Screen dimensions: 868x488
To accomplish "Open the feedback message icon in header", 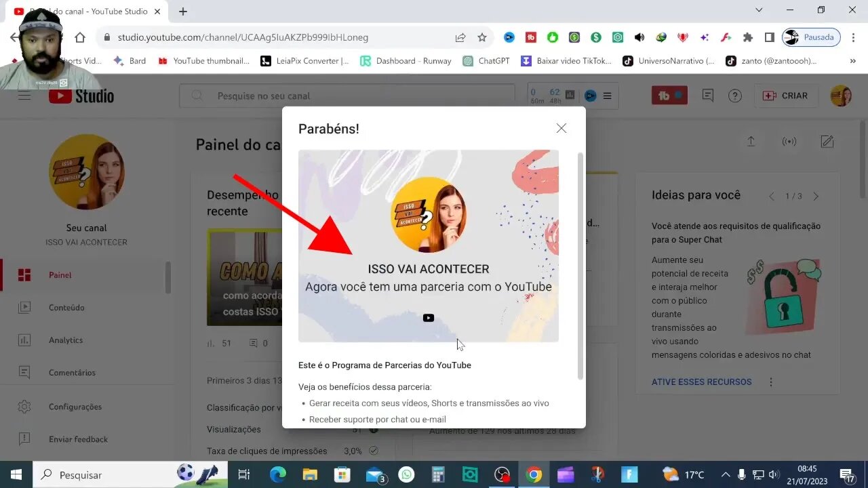I will click(x=708, y=96).
